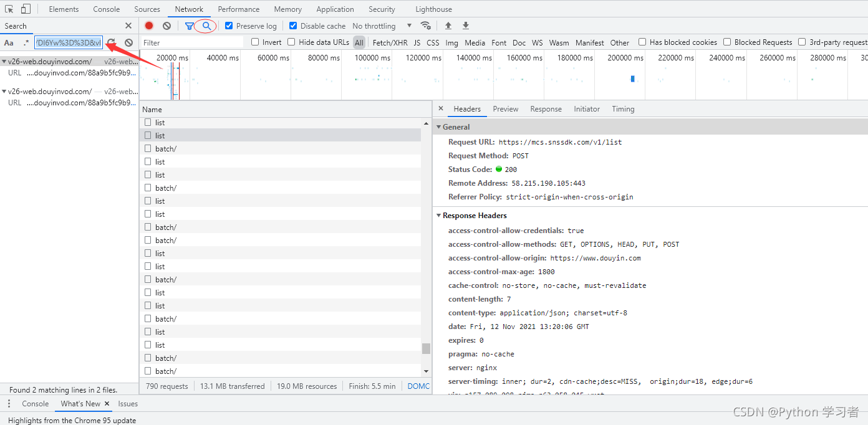
Task: Filter requests by Media type
Action: coord(475,42)
